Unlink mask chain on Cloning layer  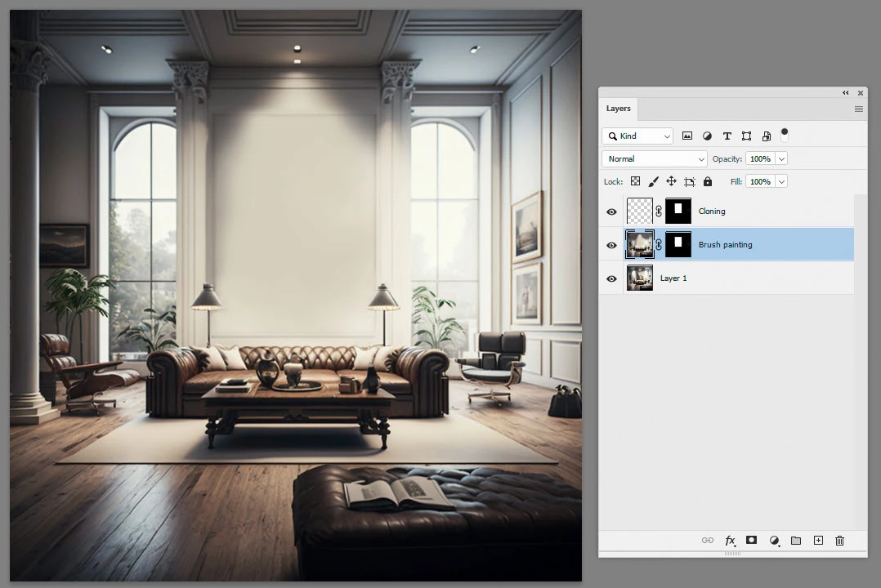pos(659,212)
